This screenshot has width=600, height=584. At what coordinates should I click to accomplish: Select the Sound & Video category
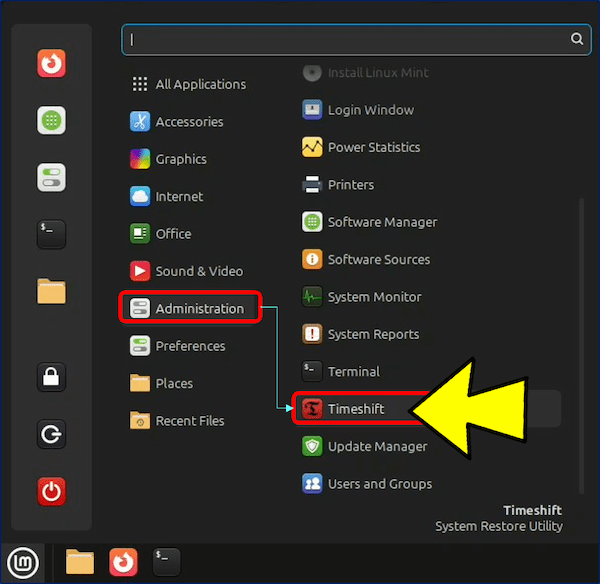(x=189, y=271)
